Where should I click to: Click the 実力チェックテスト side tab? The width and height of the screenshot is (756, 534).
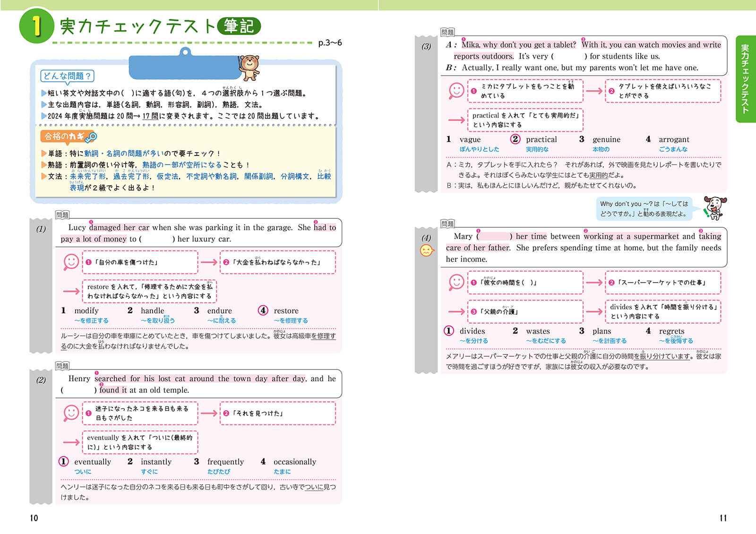(x=745, y=79)
